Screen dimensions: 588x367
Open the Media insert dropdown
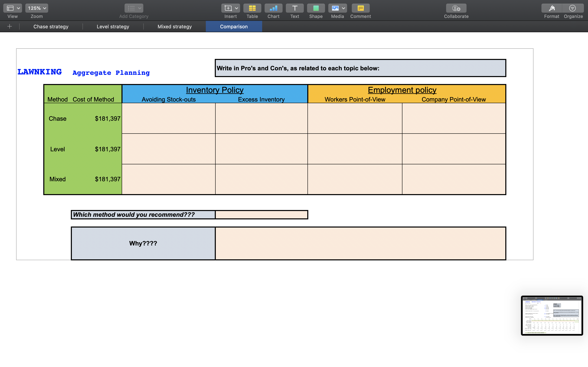pos(343,8)
